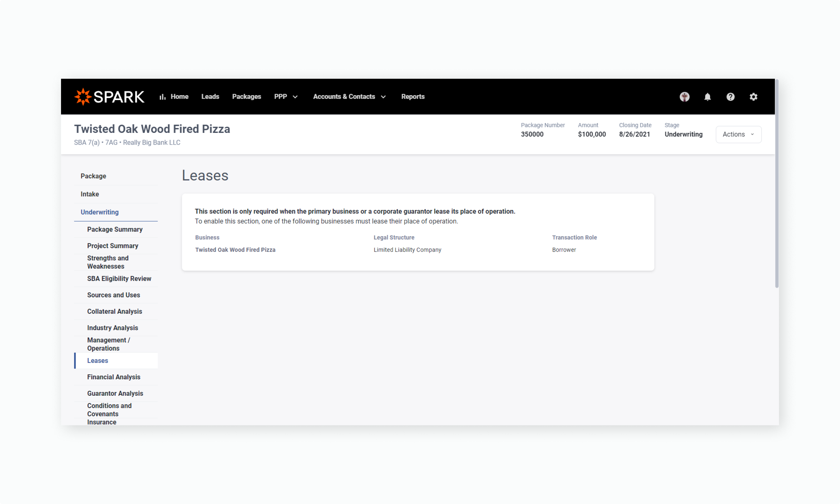Image resolution: width=840 pixels, height=504 pixels.
Task: Open the Leads page
Action: [x=210, y=96]
